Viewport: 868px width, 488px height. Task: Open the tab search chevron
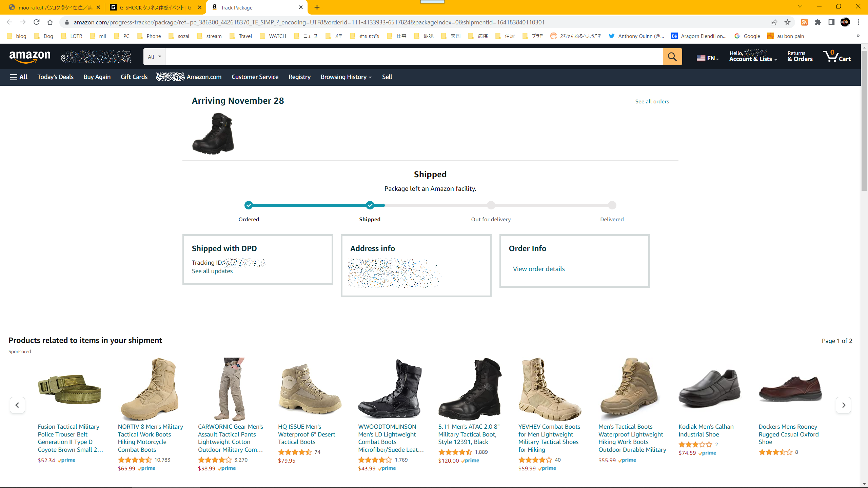coord(800,6)
